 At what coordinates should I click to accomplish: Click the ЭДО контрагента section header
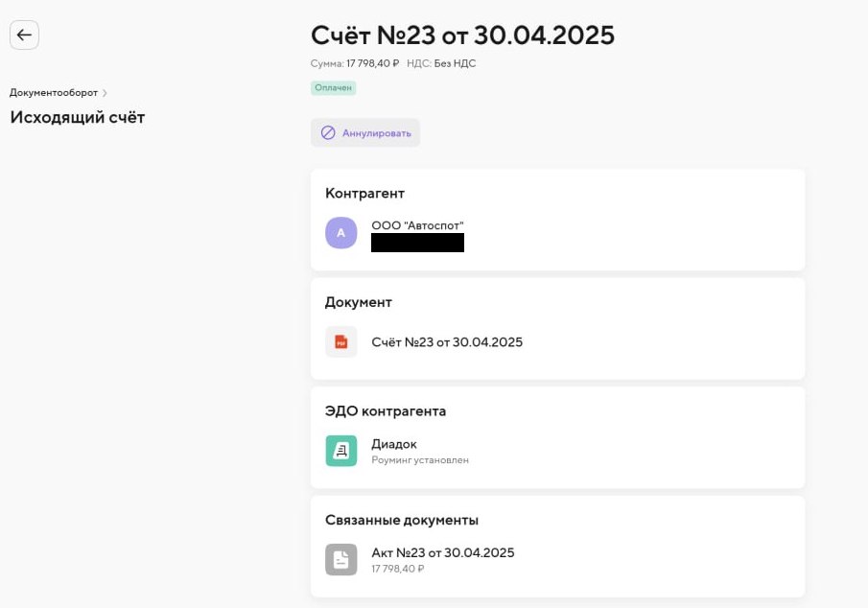386,411
